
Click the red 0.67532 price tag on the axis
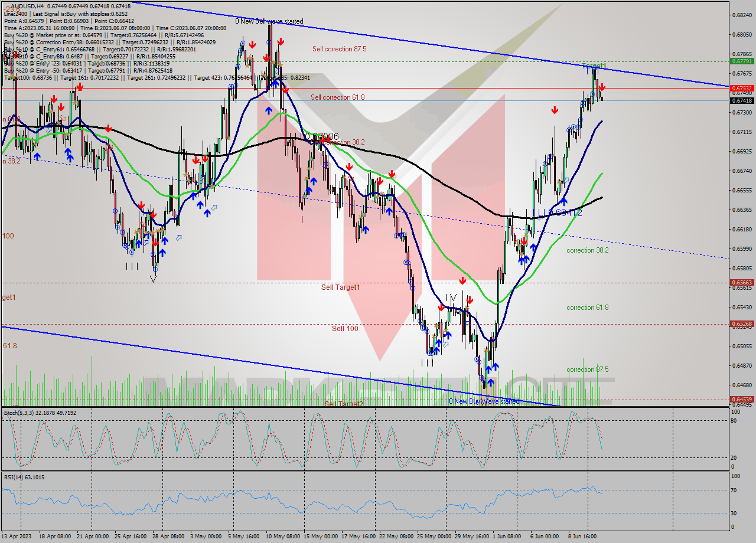742,89
